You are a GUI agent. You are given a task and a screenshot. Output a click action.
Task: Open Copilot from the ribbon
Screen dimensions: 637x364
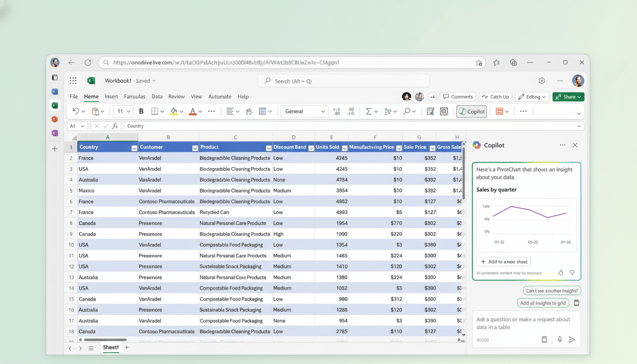coord(471,111)
